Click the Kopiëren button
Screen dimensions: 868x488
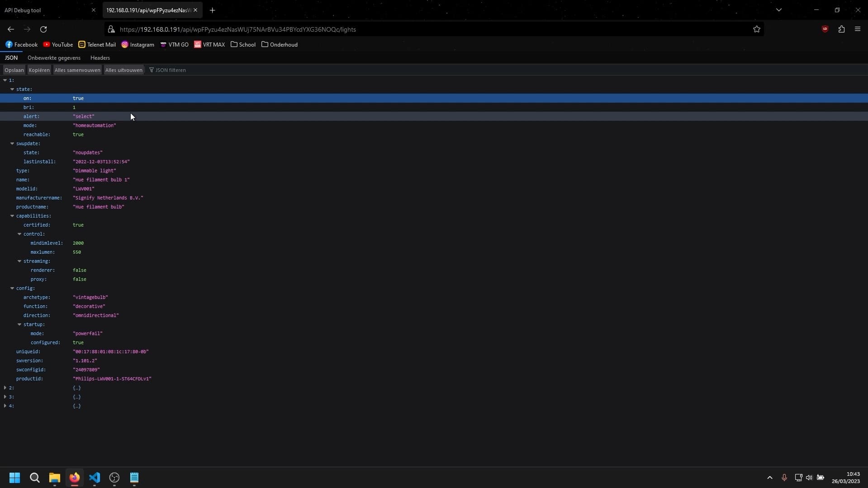(x=39, y=70)
